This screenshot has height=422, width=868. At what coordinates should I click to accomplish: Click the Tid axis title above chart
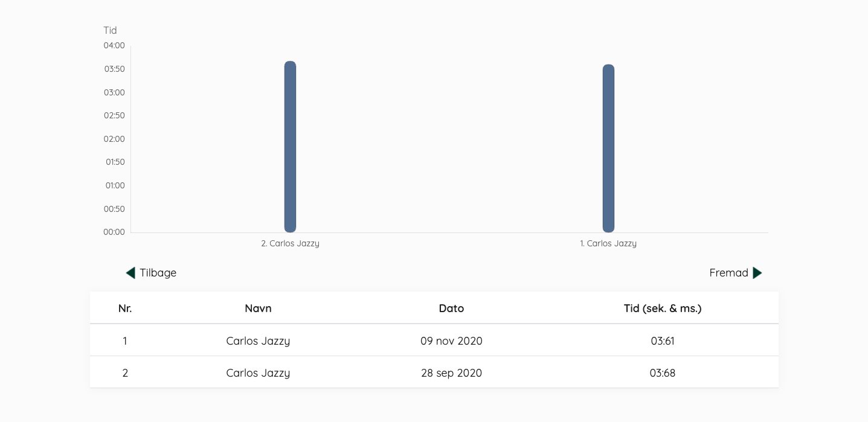[x=110, y=30]
